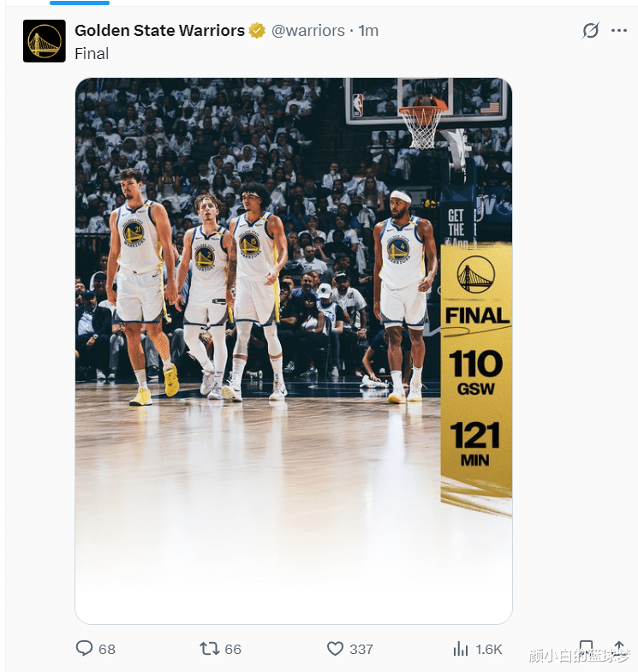Click the 1.6K views count

tap(489, 650)
